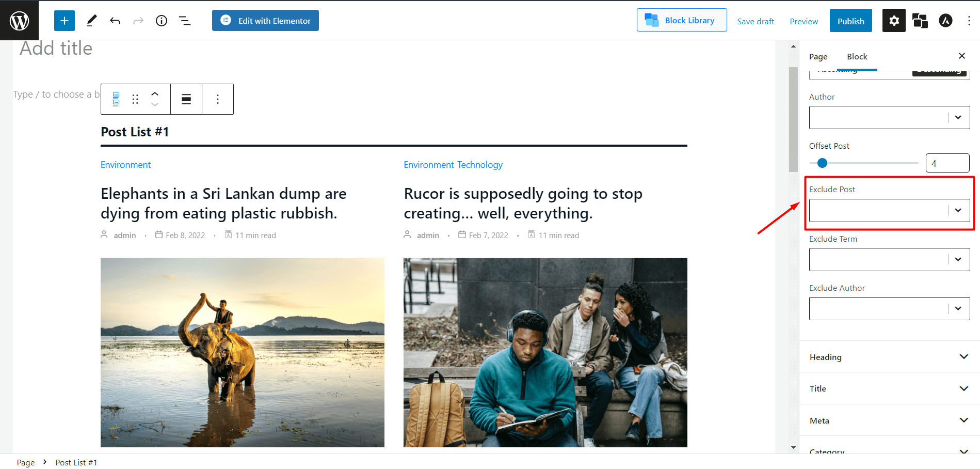Click Page in the breadcrumb
The image size is (980, 469).
[26, 462]
